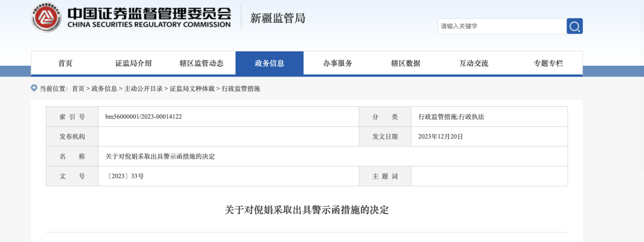Viewport: 644px width, 242px height.
Task: Click the 证监局文种体裁 breadcrumb link
Action: [x=192, y=89]
